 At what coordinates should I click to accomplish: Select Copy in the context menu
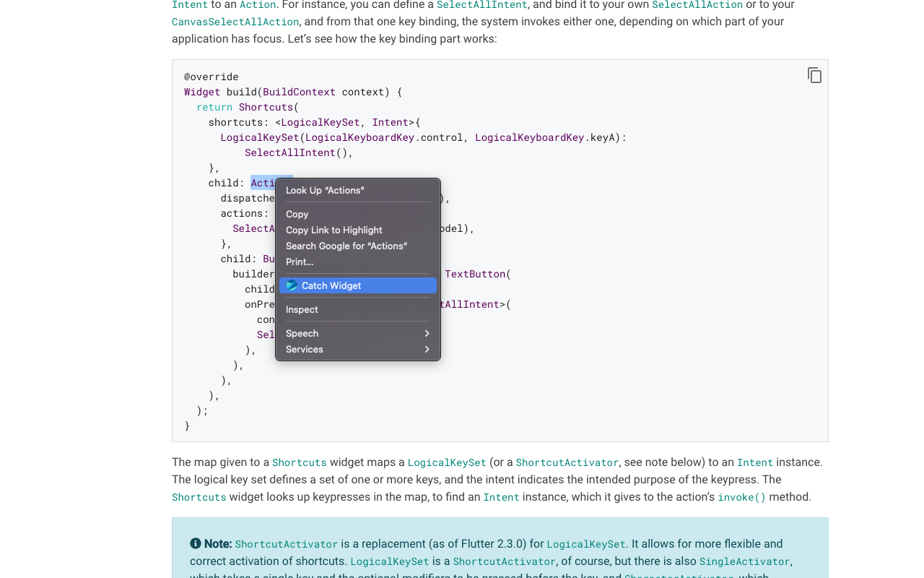tap(297, 214)
